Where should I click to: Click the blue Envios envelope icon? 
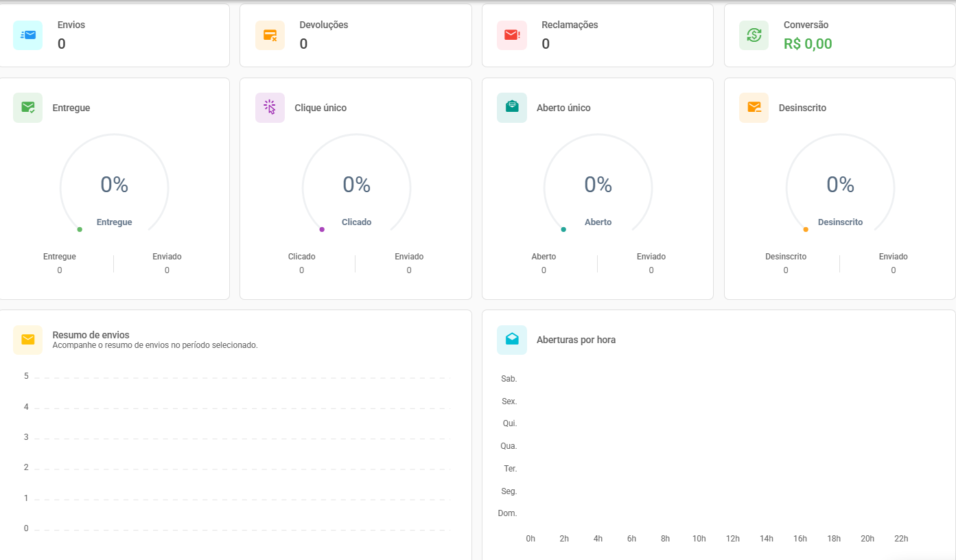click(x=27, y=35)
